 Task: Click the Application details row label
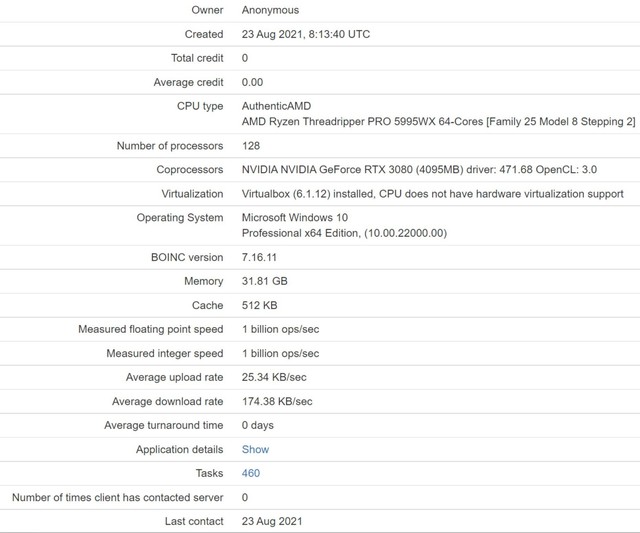click(180, 450)
